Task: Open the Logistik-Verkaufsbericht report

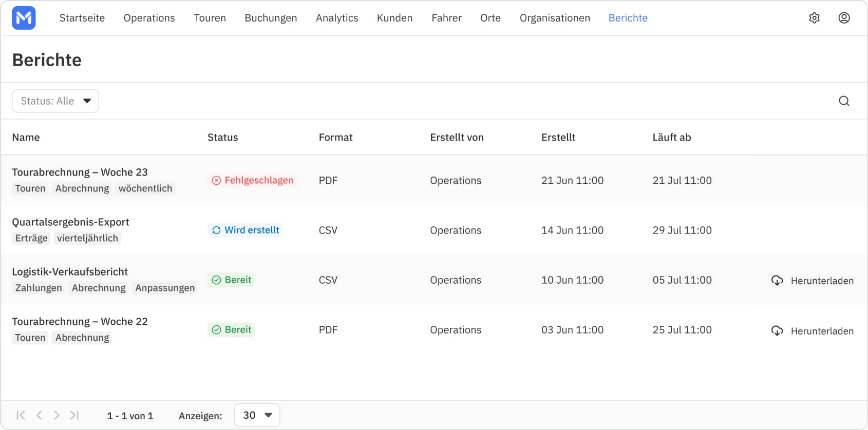Action: [70, 272]
